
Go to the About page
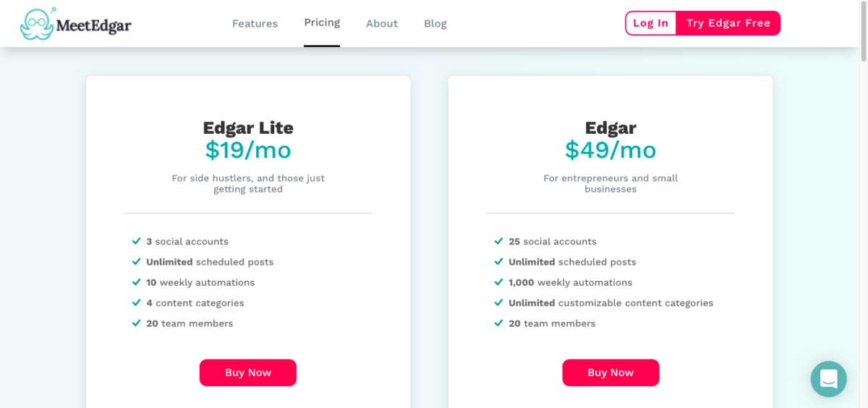pyautogui.click(x=382, y=23)
